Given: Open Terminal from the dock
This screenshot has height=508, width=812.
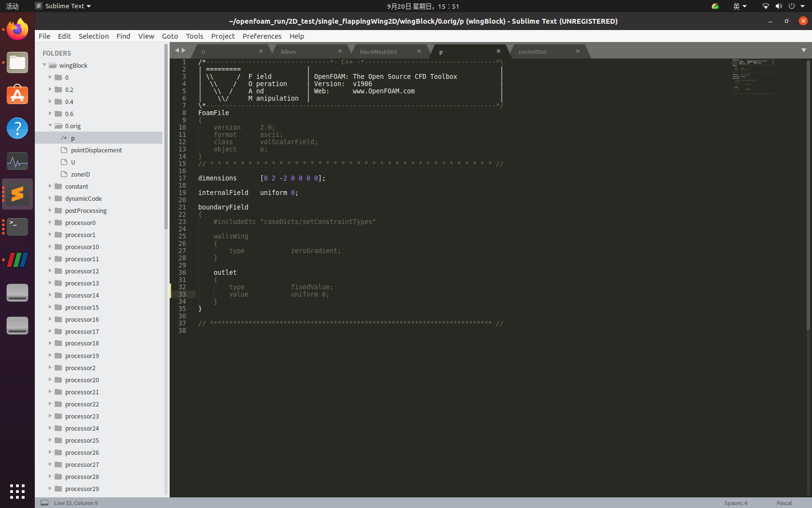Looking at the screenshot, I should (17, 227).
